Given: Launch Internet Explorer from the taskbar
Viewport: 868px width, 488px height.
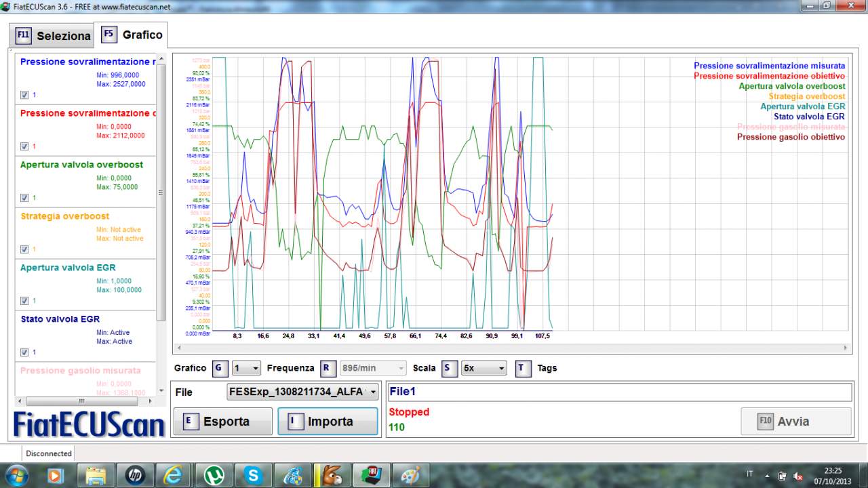Looking at the screenshot, I should coord(174,476).
